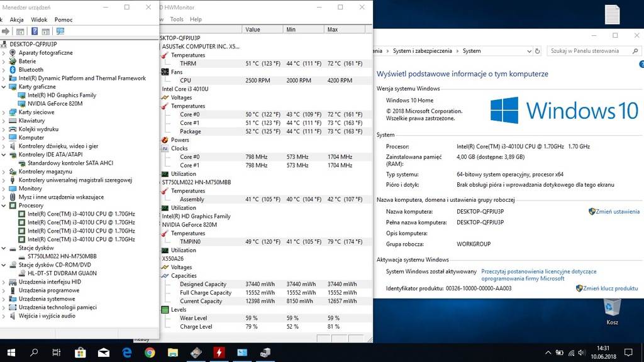The width and height of the screenshot is (644, 362).
Task: Navigate to System i zabezpieczenia breadcrumb
Action: 422,51
